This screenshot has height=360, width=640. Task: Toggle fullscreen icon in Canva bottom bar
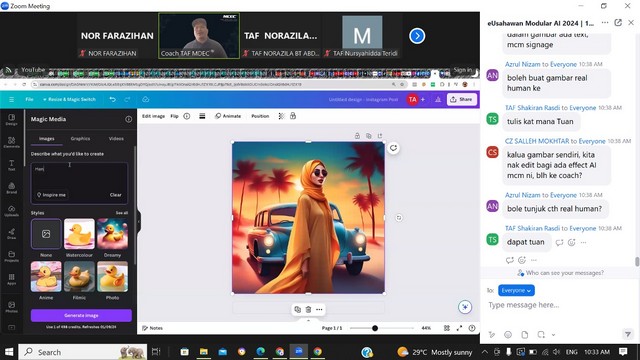click(460, 328)
